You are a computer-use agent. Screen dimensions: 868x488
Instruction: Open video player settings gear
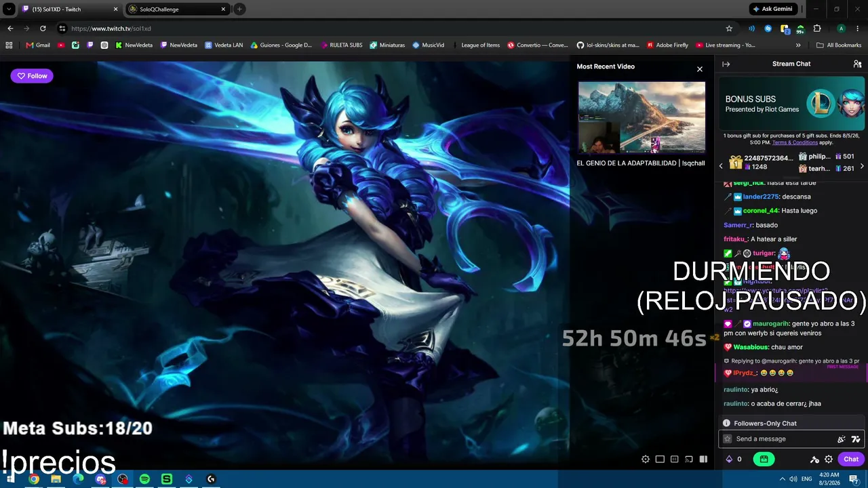tap(646, 459)
